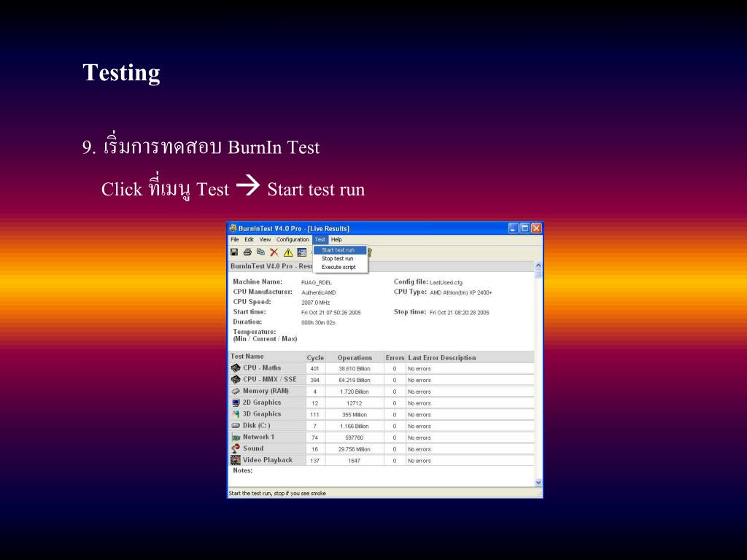Image resolution: width=747 pixels, height=560 pixels.
Task: Open the Help menu
Action: 336,240
